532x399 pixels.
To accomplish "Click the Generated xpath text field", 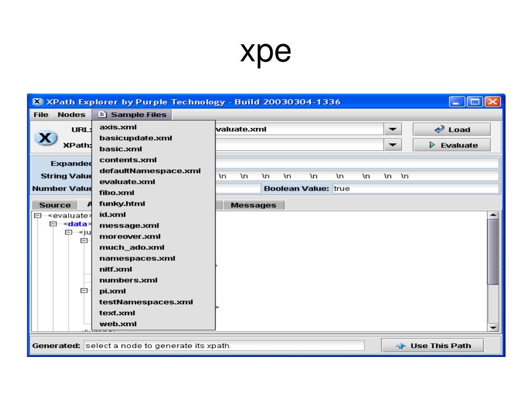I will (x=224, y=345).
